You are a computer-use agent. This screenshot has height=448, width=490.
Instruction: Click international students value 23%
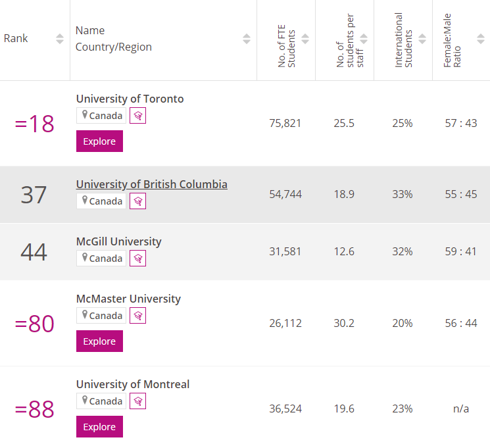(403, 409)
